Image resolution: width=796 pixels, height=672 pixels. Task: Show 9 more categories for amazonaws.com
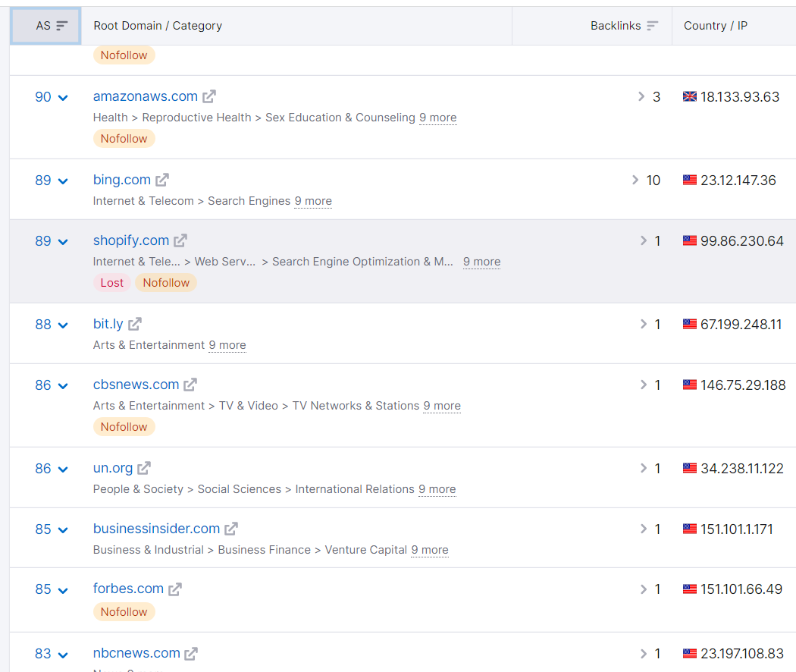(x=438, y=118)
